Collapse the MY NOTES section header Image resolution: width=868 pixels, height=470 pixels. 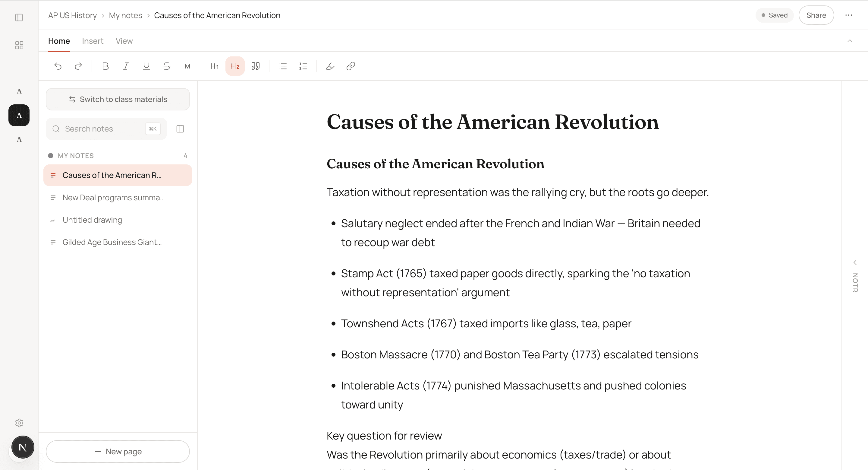coord(118,156)
